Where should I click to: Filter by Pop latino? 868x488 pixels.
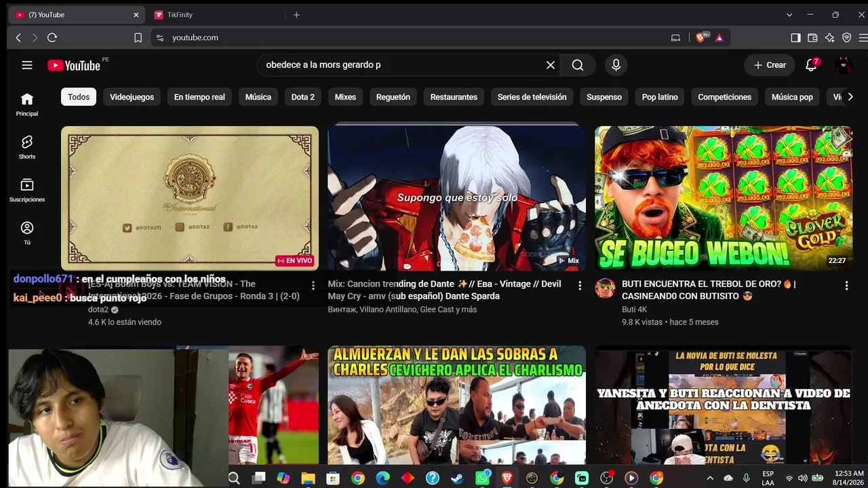[x=660, y=97]
